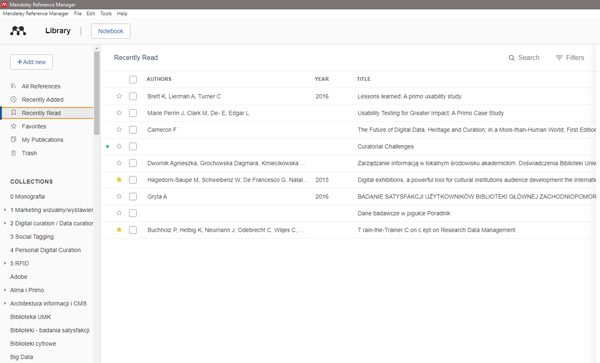Open the Tools menu

pyautogui.click(x=106, y=13)
